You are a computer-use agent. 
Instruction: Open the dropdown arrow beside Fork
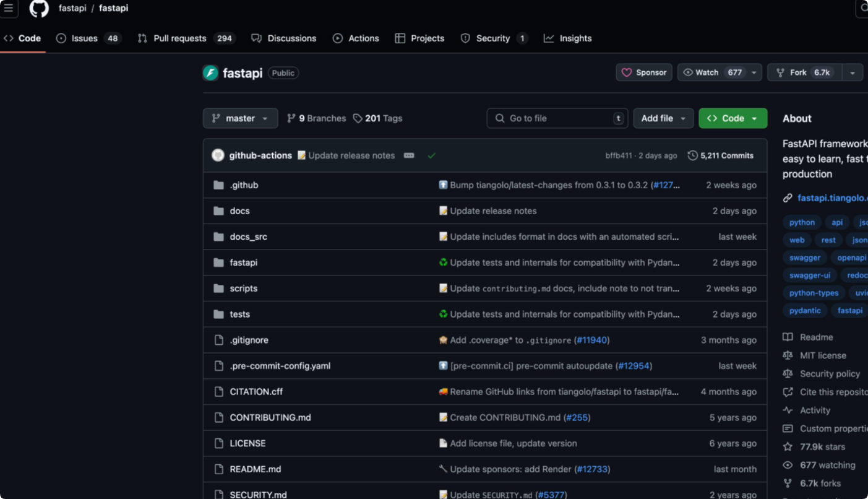(x=853, y=72)
